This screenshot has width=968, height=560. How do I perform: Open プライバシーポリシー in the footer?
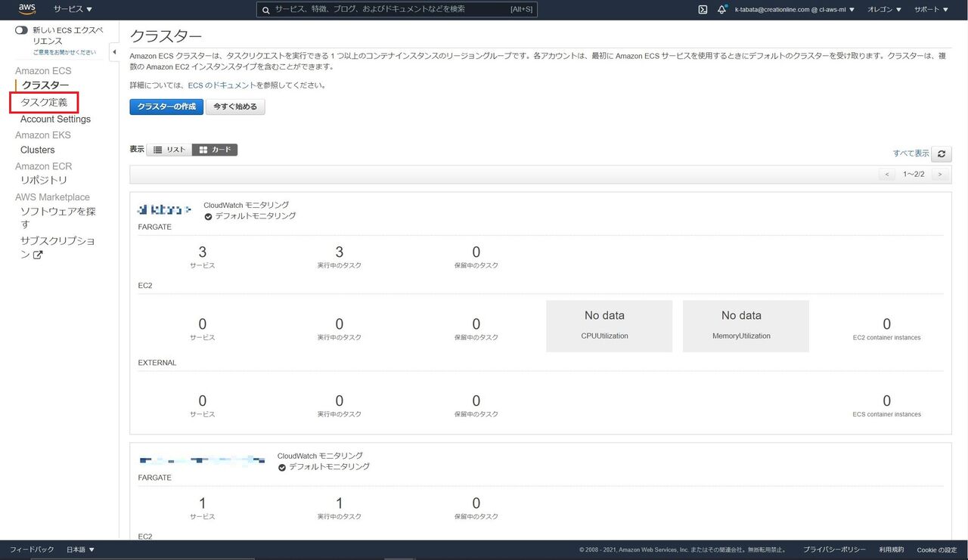(834, 549)
